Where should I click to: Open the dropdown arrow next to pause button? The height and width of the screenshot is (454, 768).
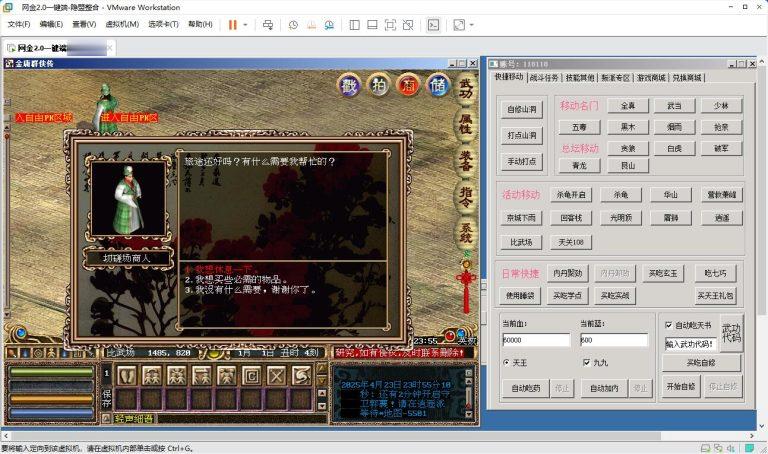[245, 24]
